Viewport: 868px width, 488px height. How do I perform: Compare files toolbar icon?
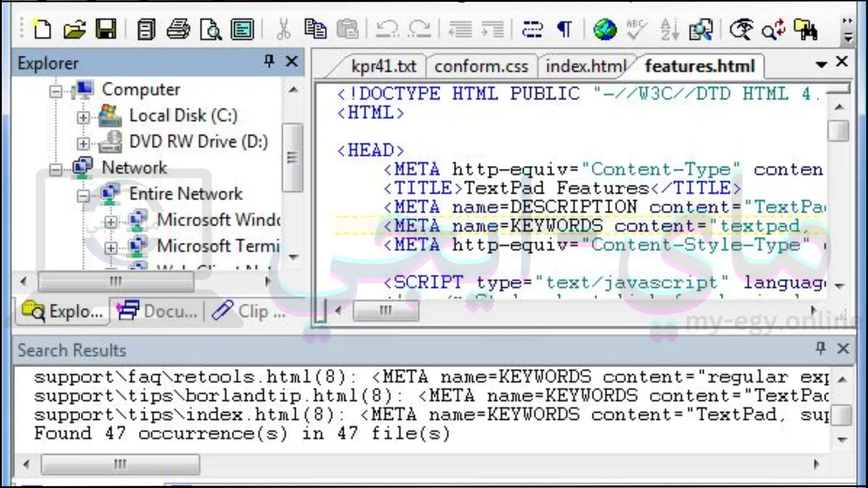click(701, 30)
